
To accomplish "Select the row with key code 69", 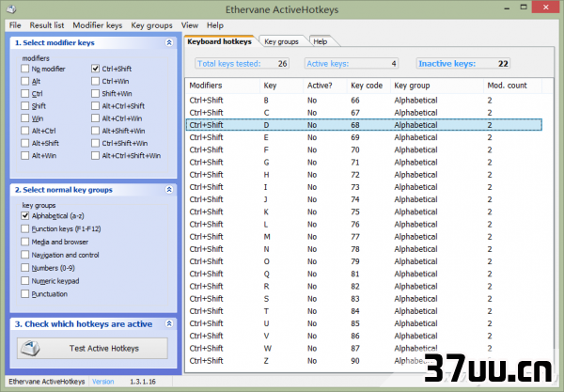I will coord(364,137).
